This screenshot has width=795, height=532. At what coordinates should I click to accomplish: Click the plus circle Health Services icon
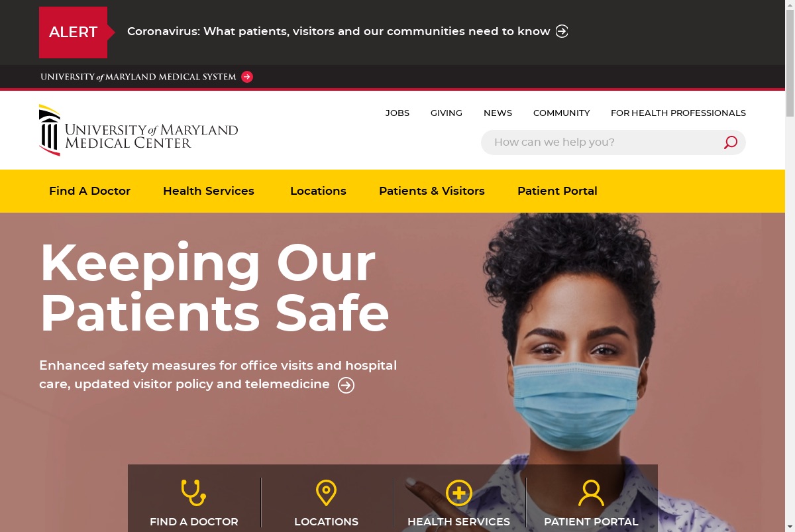458,494
